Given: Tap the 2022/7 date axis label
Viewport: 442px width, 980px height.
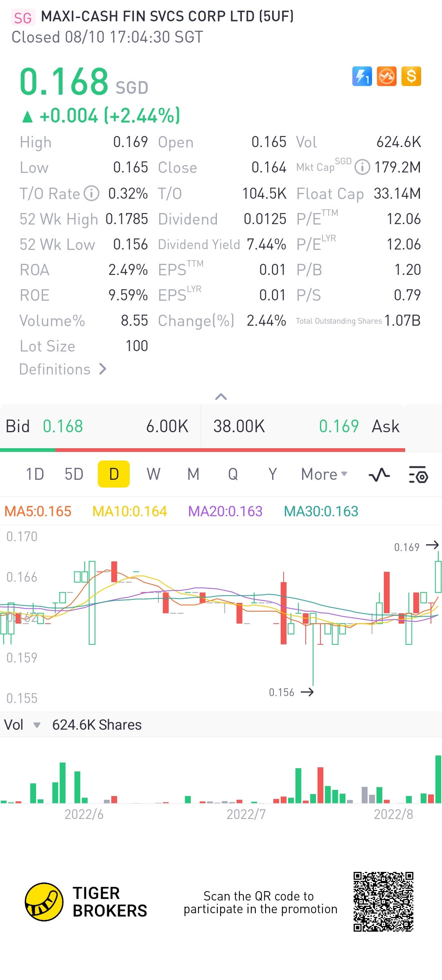Looking at the screenshot, I should pyautogui.click(x=246, y=814).
